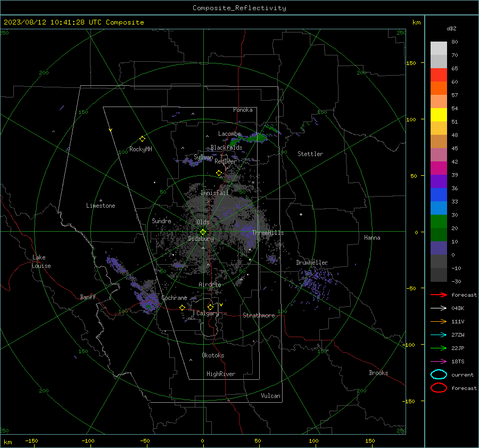The height and width of the screenshot is (448, 479).
Task: Click the Composite_Reflectivity title
Action: 240,8
